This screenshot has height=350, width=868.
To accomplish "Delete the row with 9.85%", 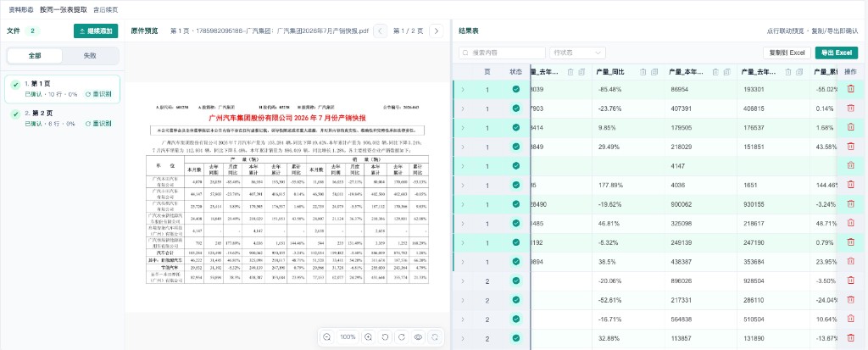I will point(851,127).
